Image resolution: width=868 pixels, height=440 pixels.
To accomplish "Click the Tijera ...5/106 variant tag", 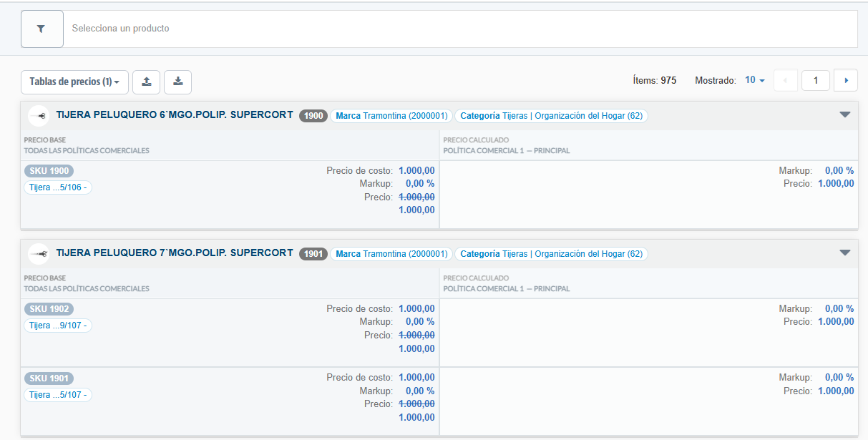I will tap(58, 187).
